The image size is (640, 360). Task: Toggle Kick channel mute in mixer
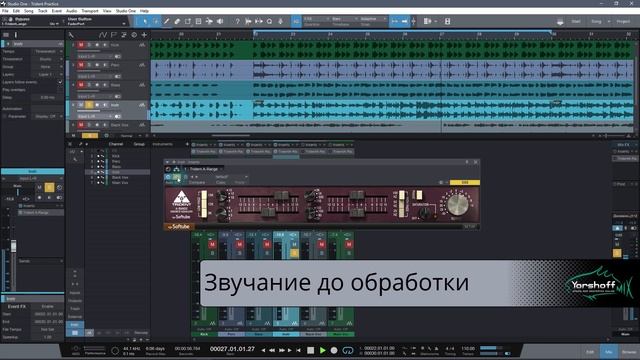[212, 244]
